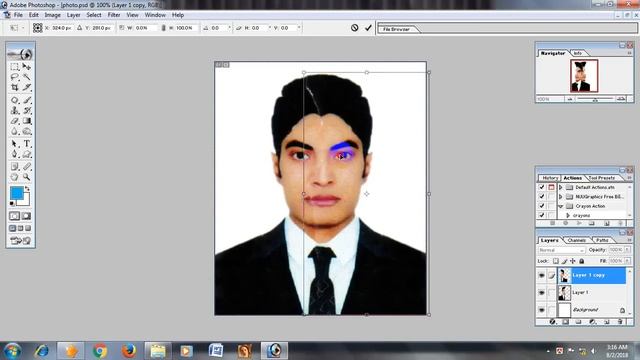Viewport: 640px width, 360px height.
Task: Open the Filter menu
Action: [114, 15]
